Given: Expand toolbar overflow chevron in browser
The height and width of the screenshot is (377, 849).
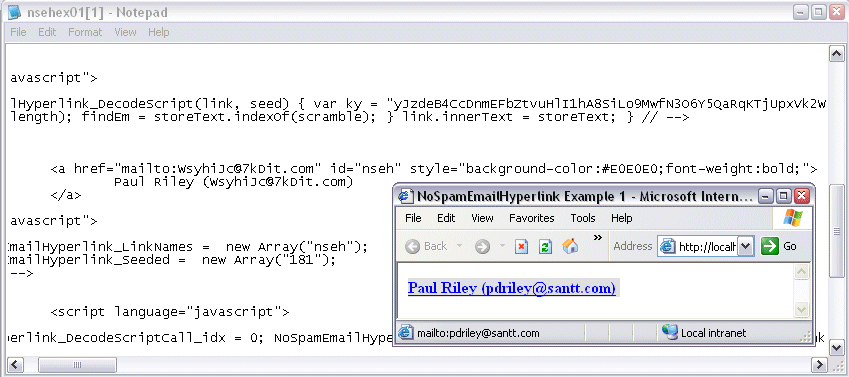Looking at the screenshot, I should 598,237.
